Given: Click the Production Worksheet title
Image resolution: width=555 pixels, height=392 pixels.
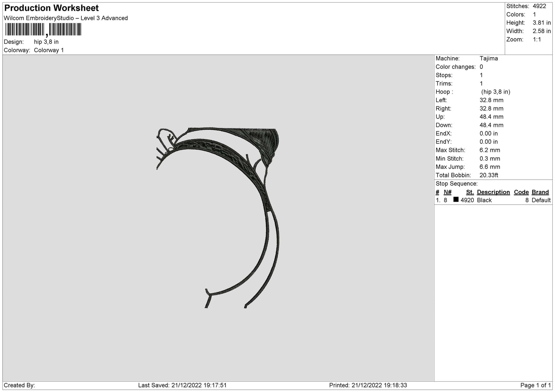Looking at the screenshot, I should (x=51, y=8).
